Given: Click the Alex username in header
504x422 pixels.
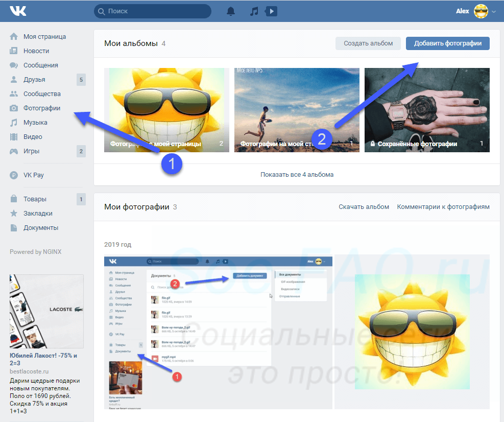Looking at the screenshot, I should tap(463, 11).
